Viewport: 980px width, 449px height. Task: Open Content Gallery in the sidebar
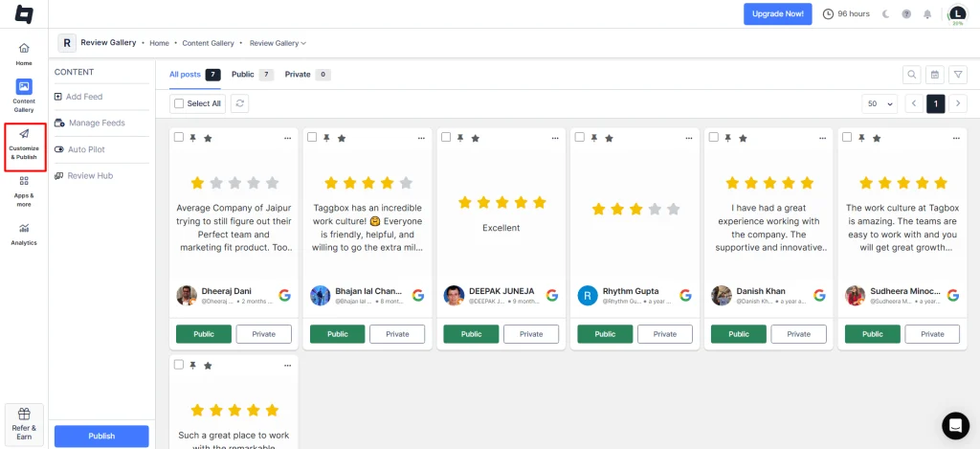[x=24, y=96]
